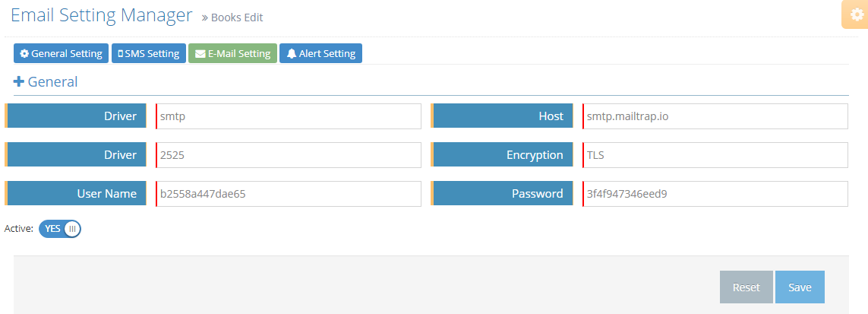Switch to the SMS Setting tab
868x314 pixels.
149,54
